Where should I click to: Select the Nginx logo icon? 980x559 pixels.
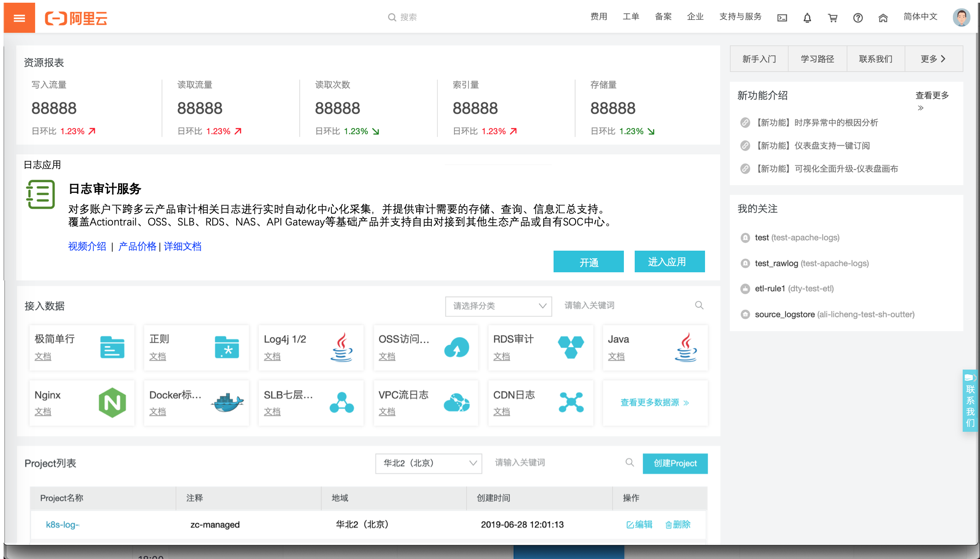pos(112,403)
